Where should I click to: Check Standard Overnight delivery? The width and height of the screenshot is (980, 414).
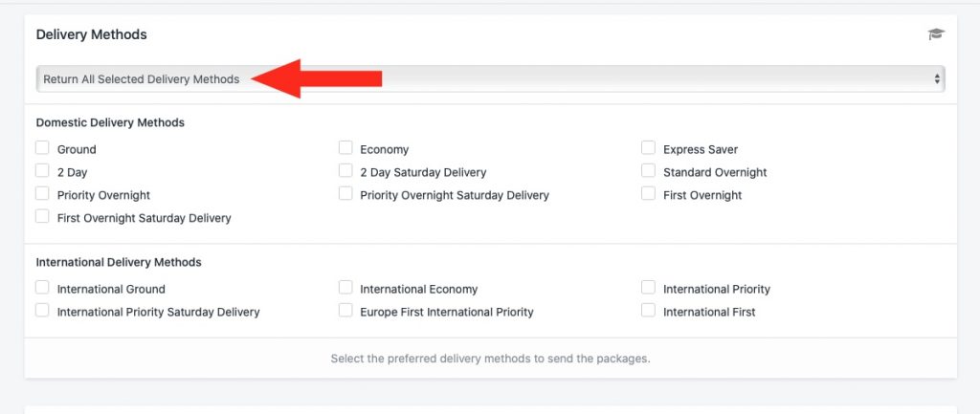[x=648, y=170]
